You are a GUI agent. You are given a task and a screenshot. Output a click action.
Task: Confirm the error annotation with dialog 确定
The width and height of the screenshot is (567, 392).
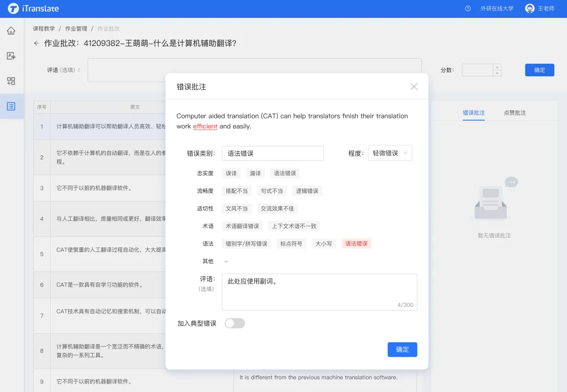tap(402, 349)
